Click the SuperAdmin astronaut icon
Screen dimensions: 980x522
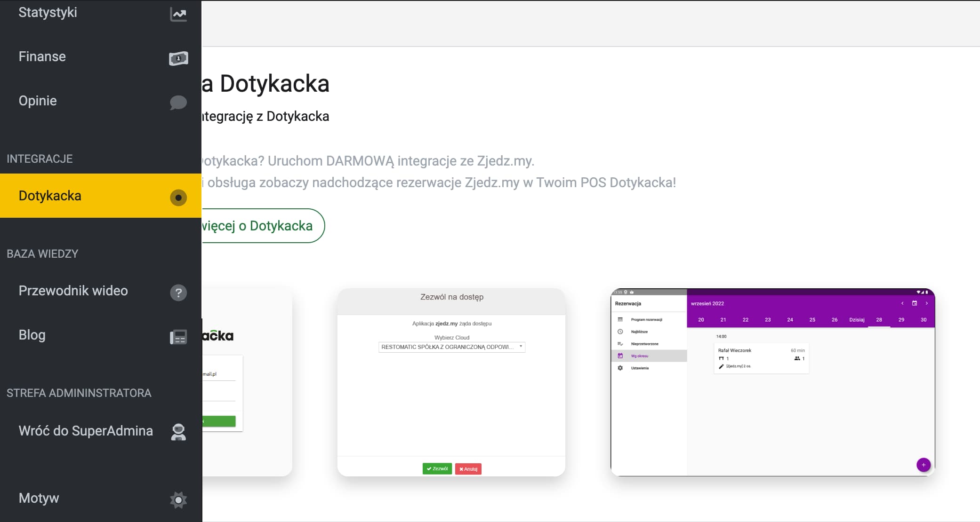pos(178,432)
